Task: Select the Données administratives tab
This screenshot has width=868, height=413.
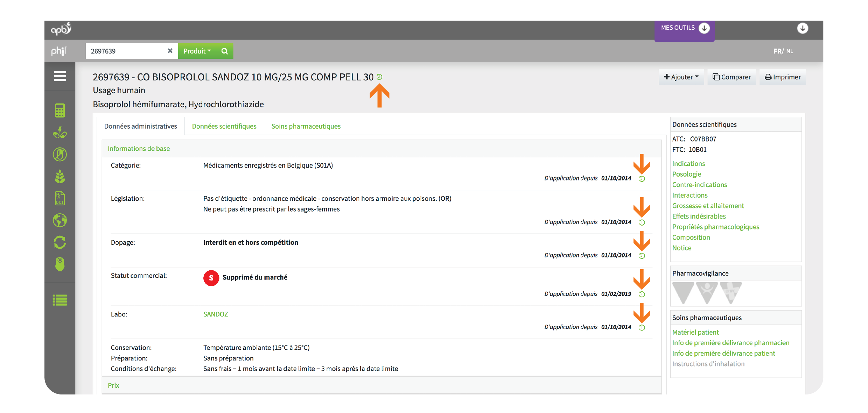Action: (141, 126)
